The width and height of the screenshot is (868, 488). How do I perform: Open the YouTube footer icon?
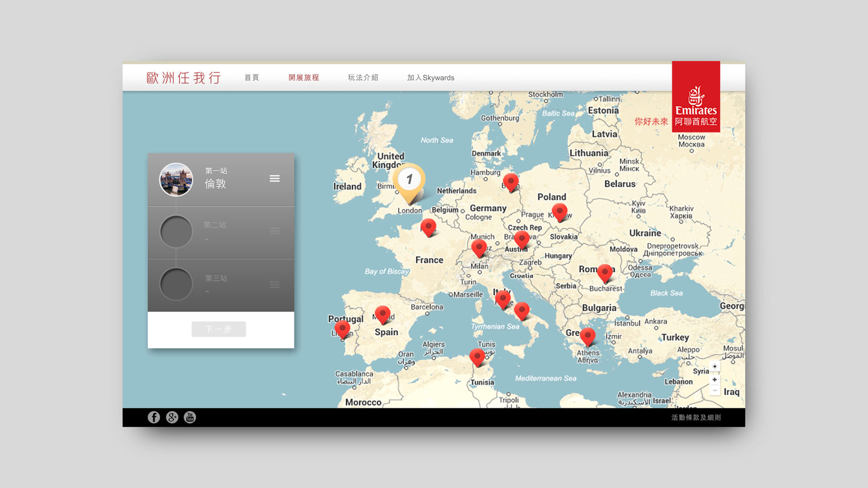coord(190,417)
